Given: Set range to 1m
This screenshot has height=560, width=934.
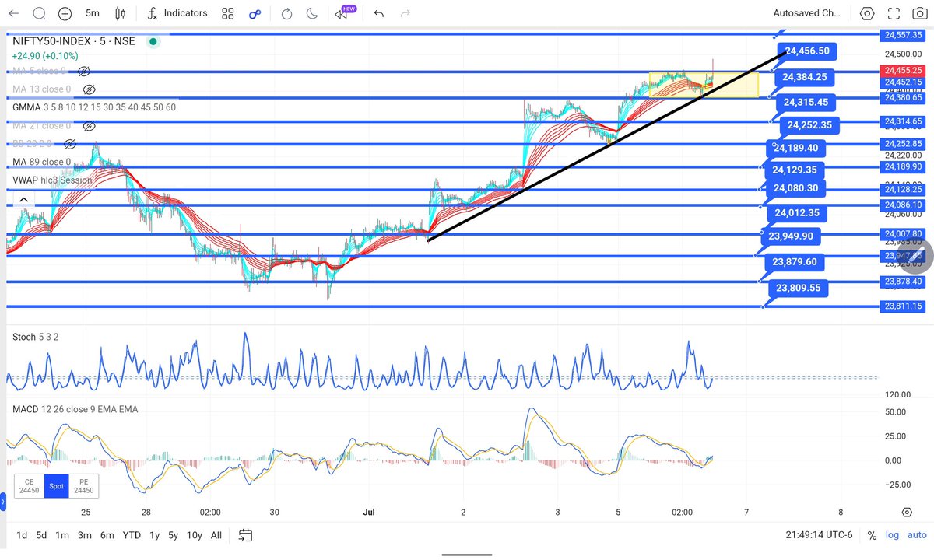Looking at the screenshot, I should [x=62, y=535].
